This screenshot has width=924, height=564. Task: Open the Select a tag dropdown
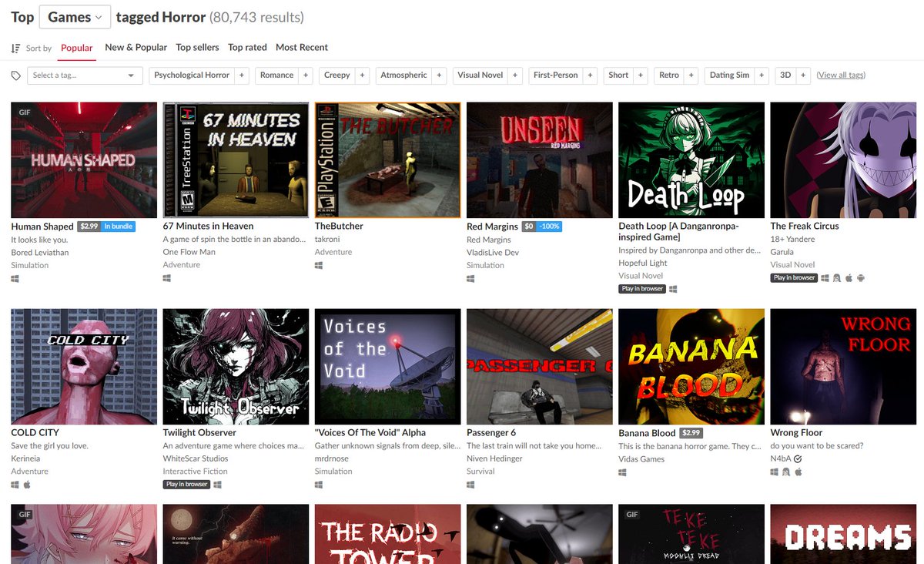85,76
